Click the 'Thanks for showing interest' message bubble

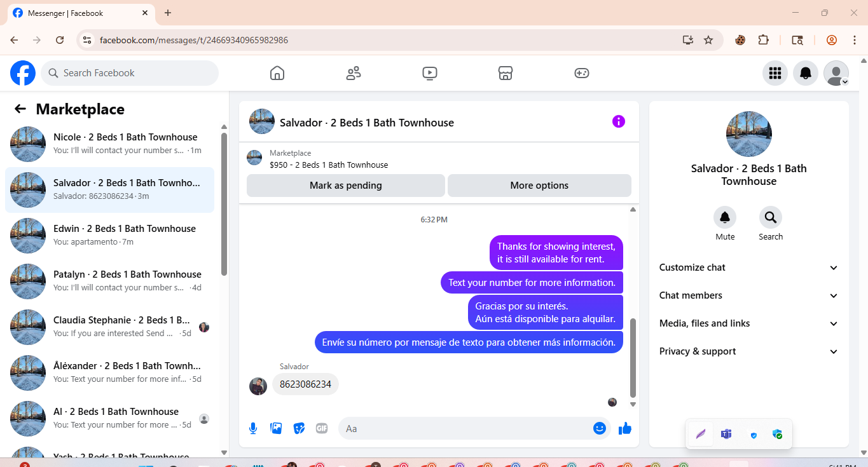pyautogui.click(x=556, y=253)
